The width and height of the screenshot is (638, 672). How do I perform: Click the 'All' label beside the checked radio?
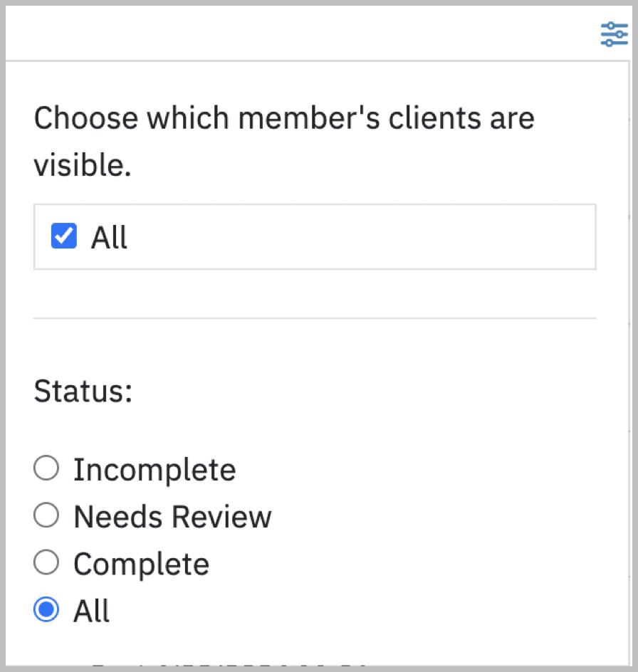[91, 611]
